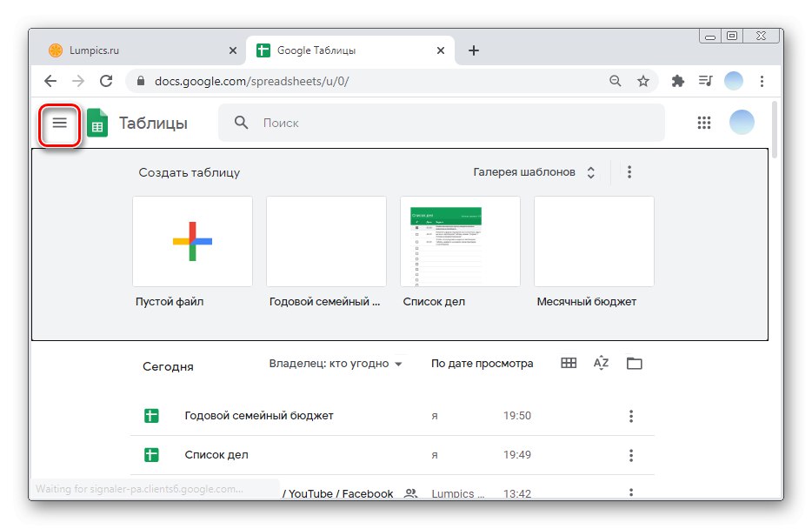Screen dimensions: 812x529
Task: Switch to the Lumpics.ru tab
Action: [x=139, y=50]
